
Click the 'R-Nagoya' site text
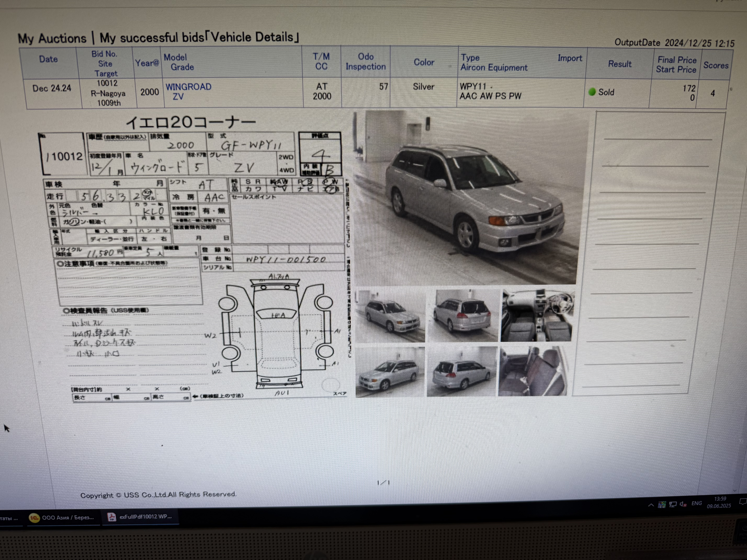click(108, 93)
